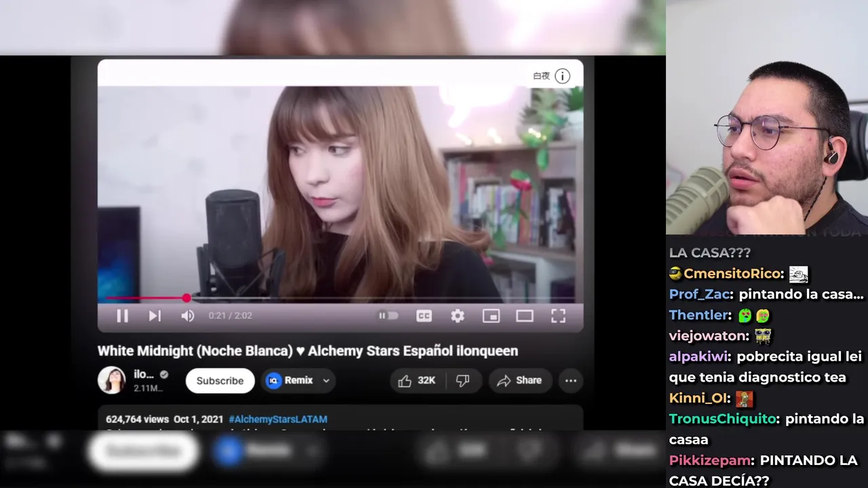This screenshot has width=868, height=488.
Task: Turn on closed captions
Action: pyautogui.click(x=424, y=316)
